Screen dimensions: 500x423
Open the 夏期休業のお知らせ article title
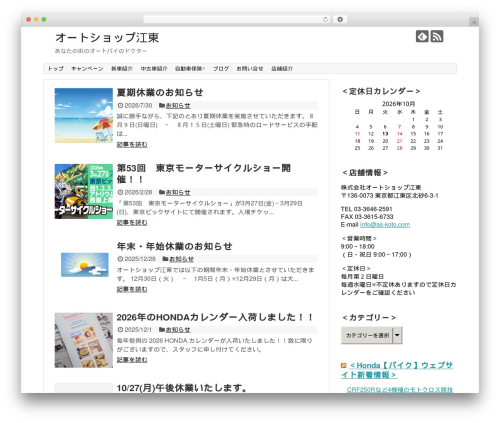[160, 92]
